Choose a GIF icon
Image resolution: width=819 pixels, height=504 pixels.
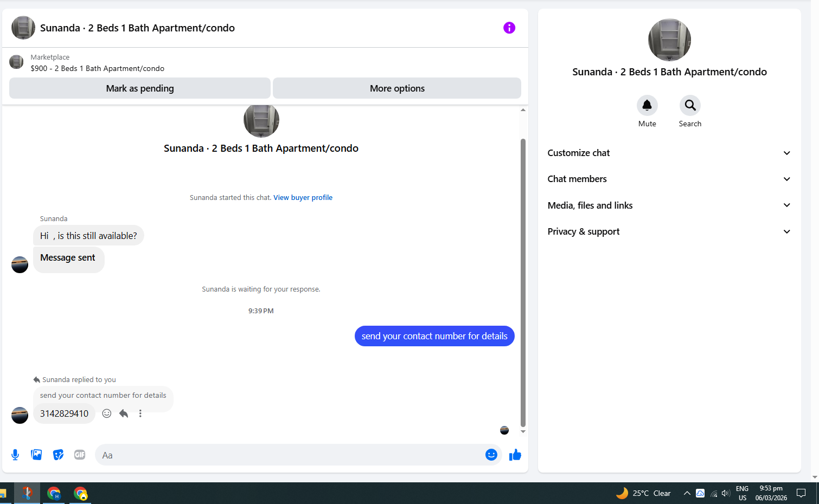click(x=80, y=455)
